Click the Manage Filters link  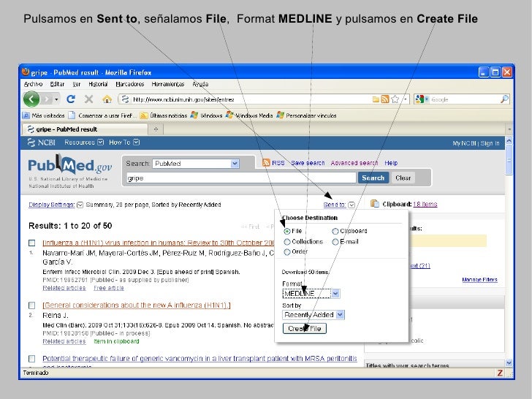tap(479, 280)
